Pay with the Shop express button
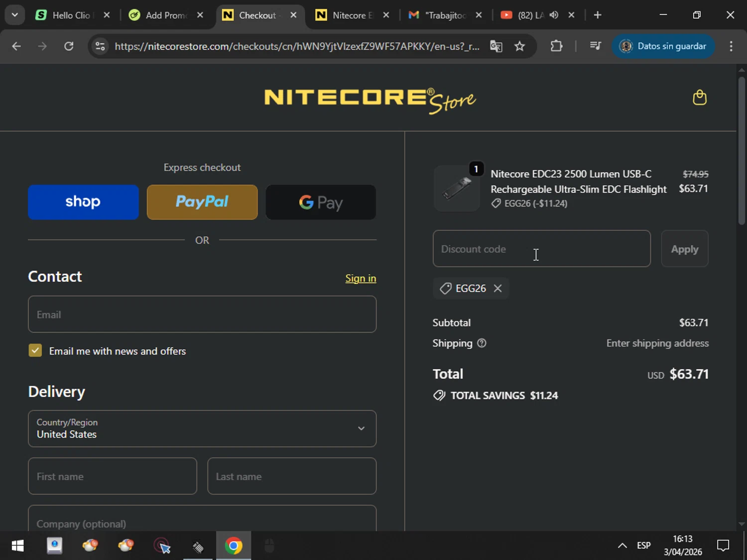 (83, 202)
